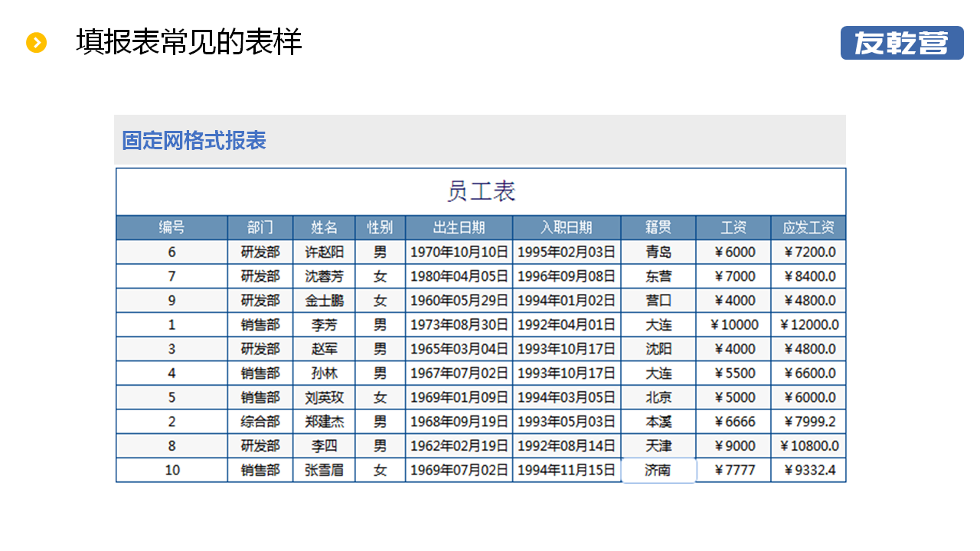The width and height of the screenshot is (980, 551).
Task: Click the hire date 1994年01月02日
Action: 567,301
